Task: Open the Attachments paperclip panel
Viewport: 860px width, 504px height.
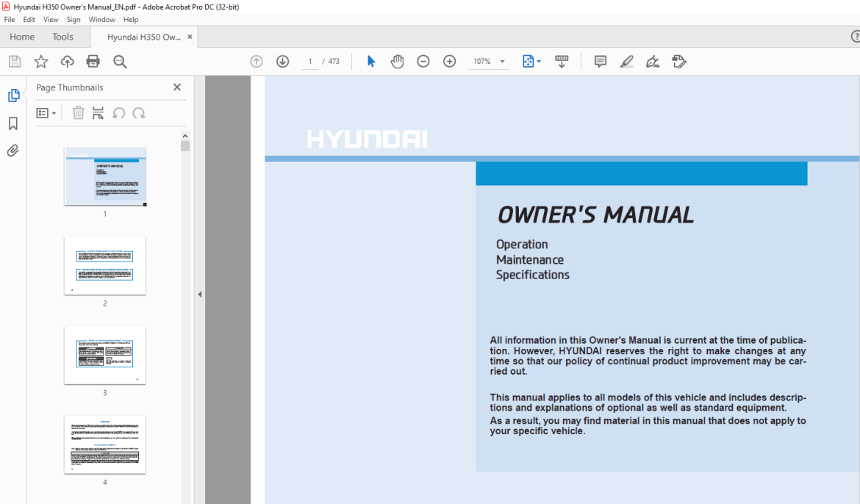Action: coord(12,151)
